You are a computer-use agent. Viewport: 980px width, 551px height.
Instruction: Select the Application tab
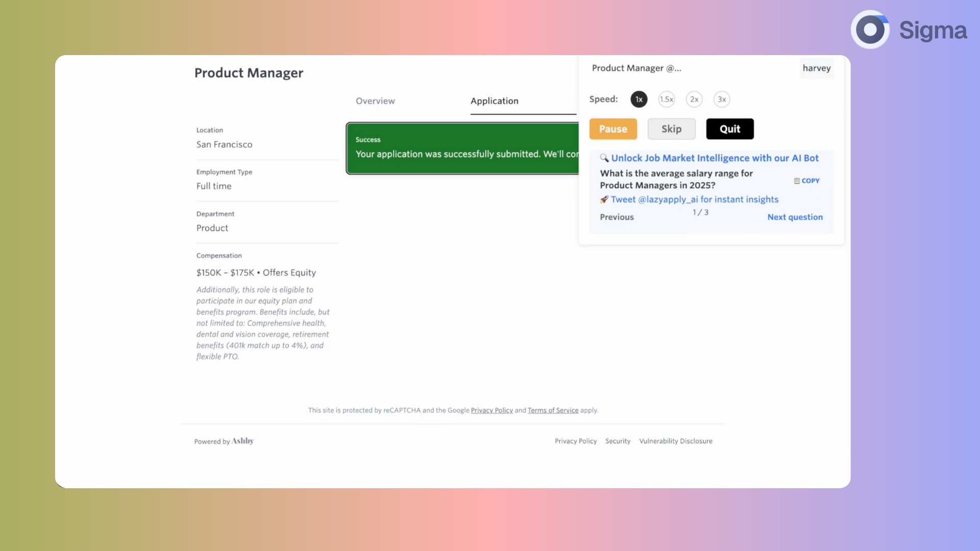pyautogui.click(x=494, y=101)
